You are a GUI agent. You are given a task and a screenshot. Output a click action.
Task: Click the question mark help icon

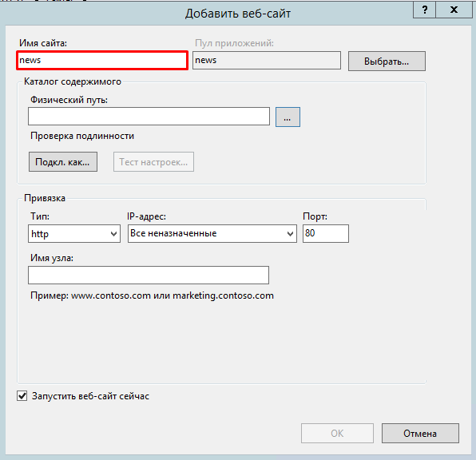[x=424, y=10]
